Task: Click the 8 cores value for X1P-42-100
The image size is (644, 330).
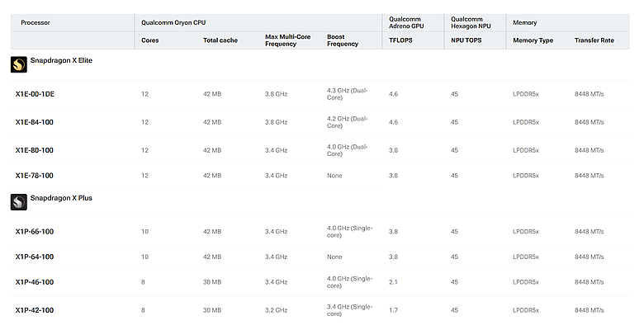Action: 143,310
